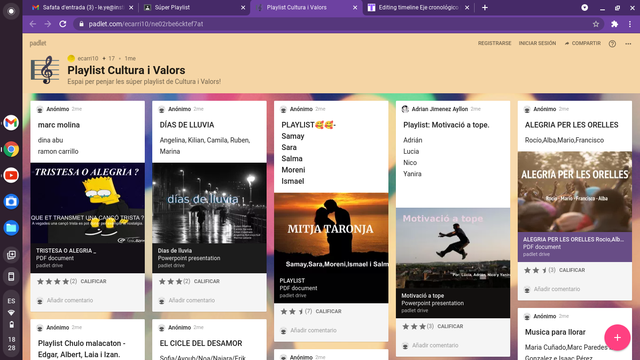The width and height of the screenshot is (640, 360).
Task: Add comment on marc molina post
Action: [x=69, y=300]
